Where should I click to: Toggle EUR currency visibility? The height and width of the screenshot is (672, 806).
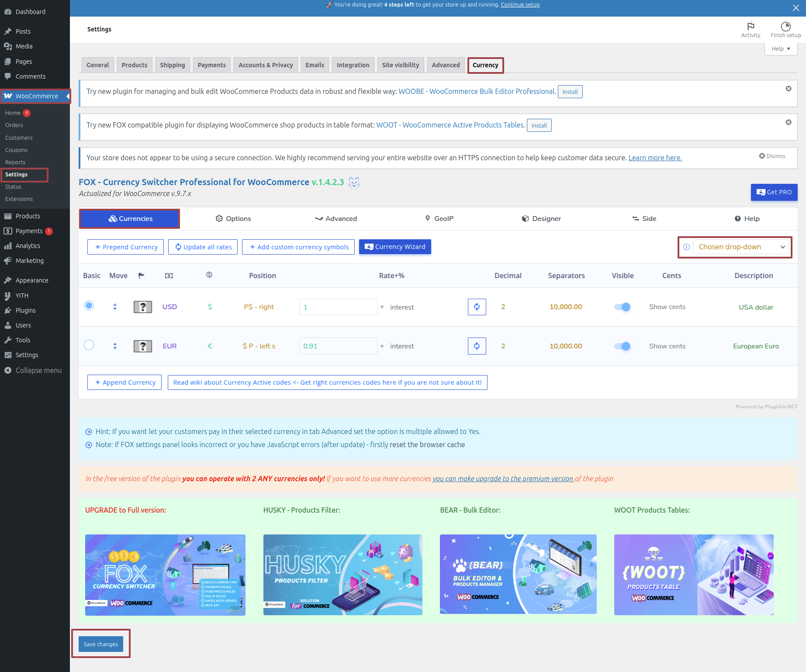pos(622,346)
